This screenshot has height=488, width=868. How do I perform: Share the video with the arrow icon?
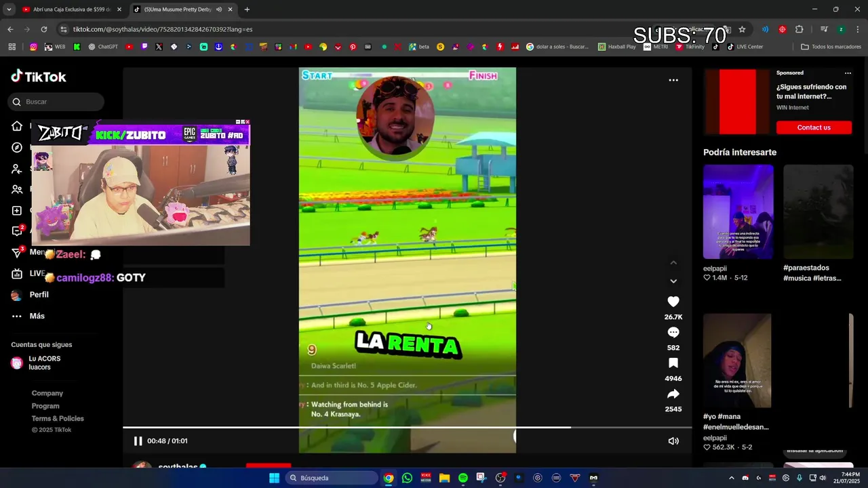(x=673, y=394)
